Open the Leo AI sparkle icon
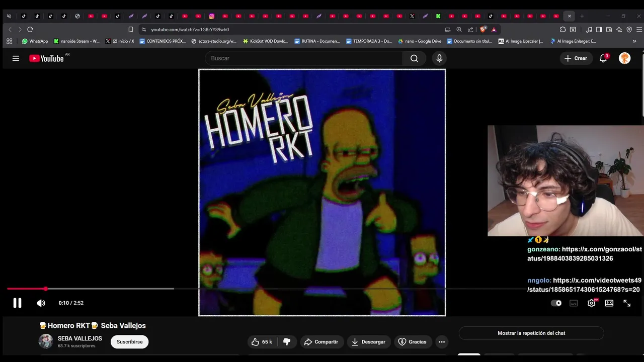Viewport: 644px width, 362px height. pyautogui.click(x=619, y=30)
